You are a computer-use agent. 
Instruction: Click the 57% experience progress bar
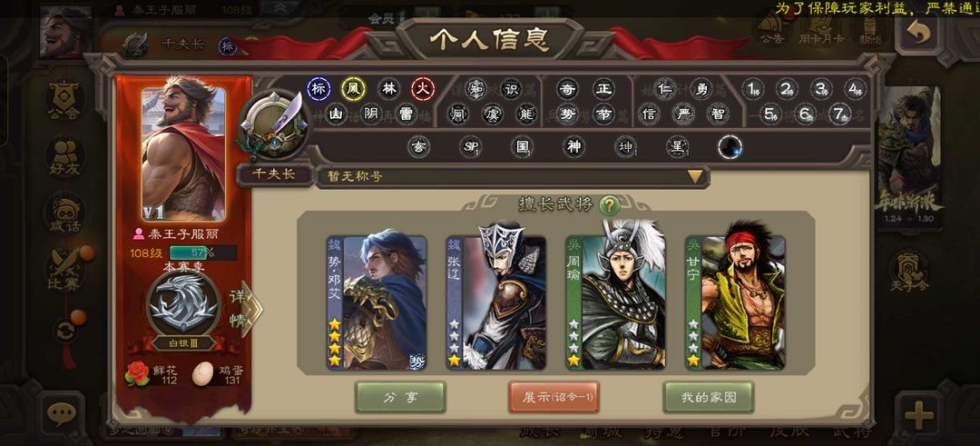[202, 253]
